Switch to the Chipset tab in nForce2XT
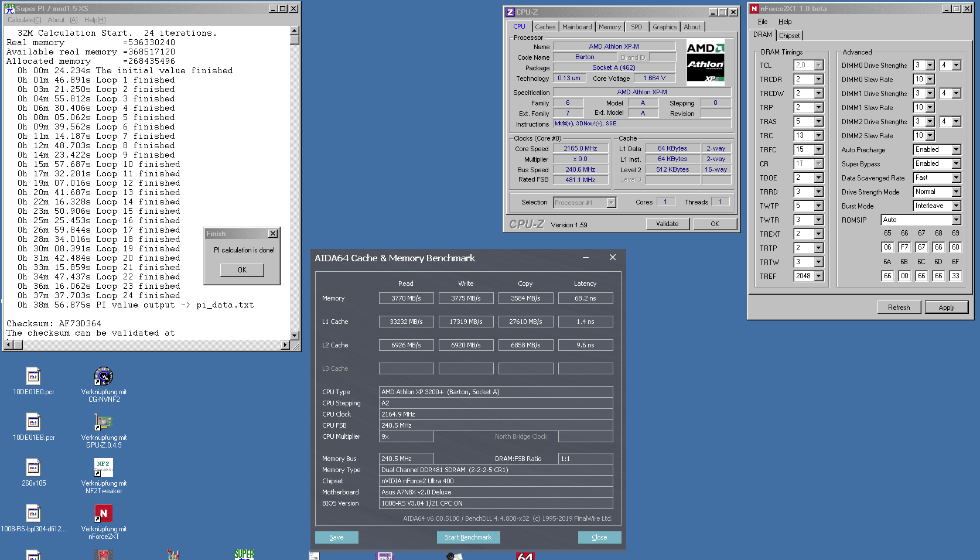The image size is (980, 560). (x=789, y=36)
